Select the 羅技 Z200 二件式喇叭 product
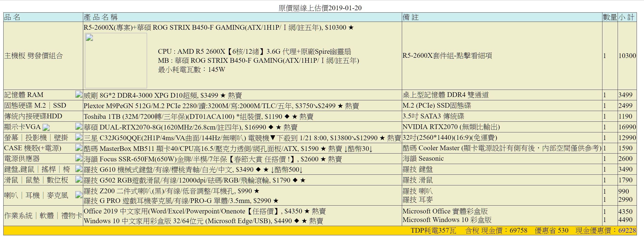644x241 pixels. [172, 191]
